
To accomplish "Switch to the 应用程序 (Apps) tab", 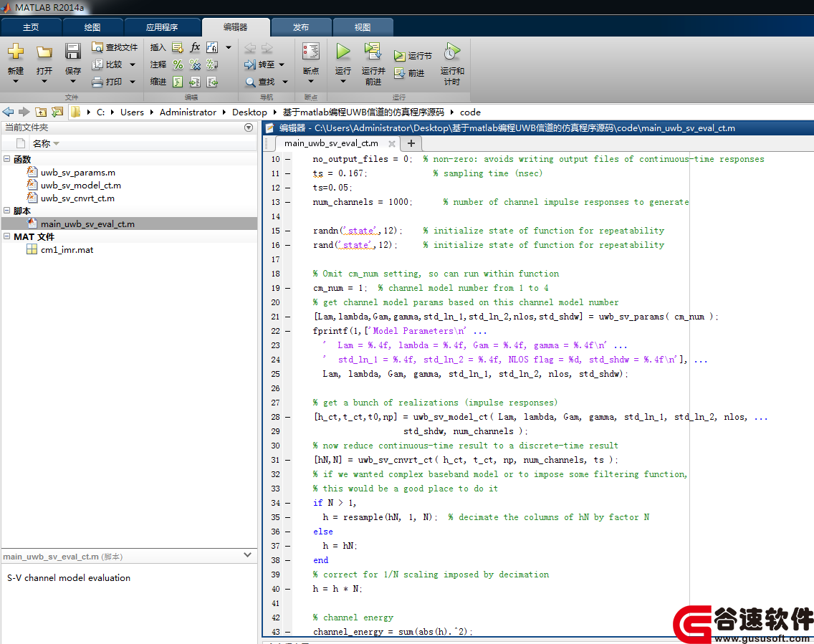I will 162,27.
